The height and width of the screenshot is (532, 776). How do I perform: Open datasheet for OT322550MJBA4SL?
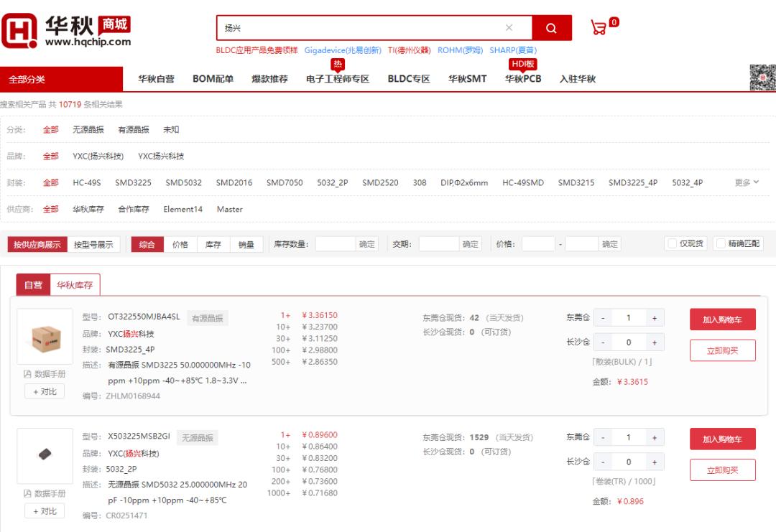pos(45,374)
